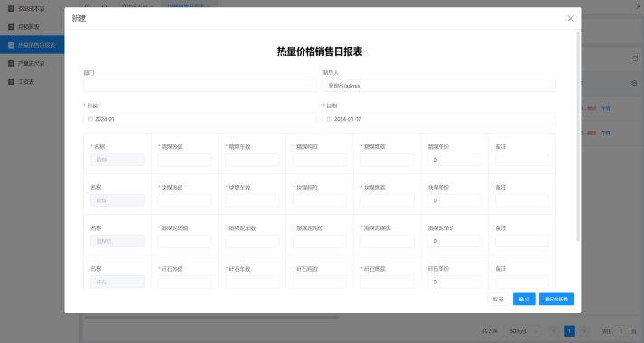
Task: Focus the 精煤热值 input field
Action: click(185, 160)
